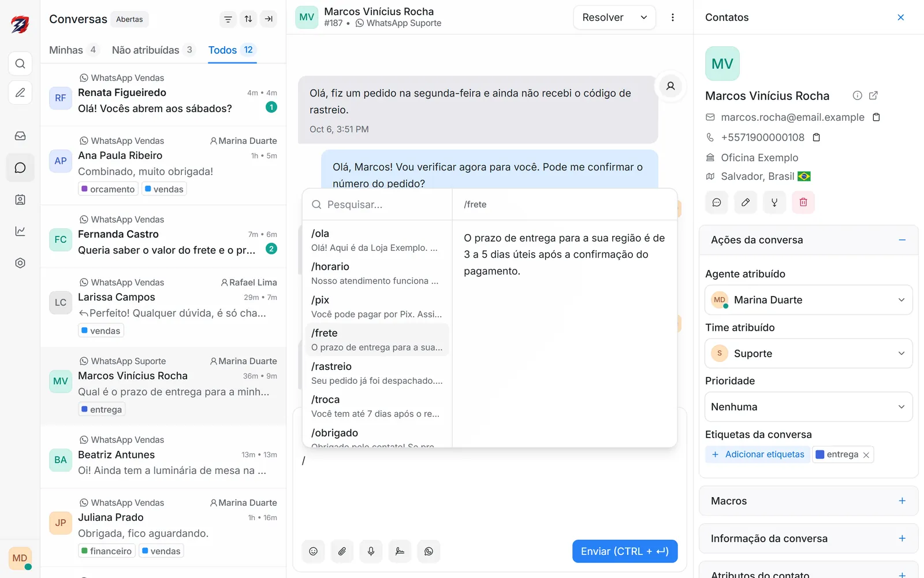Screen dimensions: 924x578
Task: Open the reports chart icon
Action: pyautogui.click(x=20, y=231)
